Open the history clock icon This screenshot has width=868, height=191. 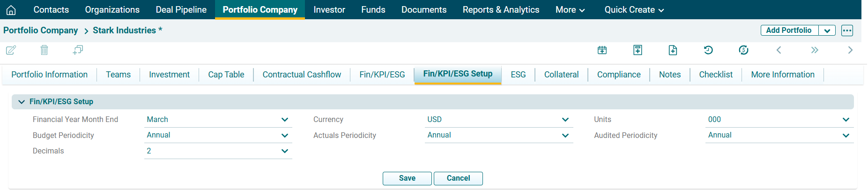pyautogui.click(x=708, y=50)
